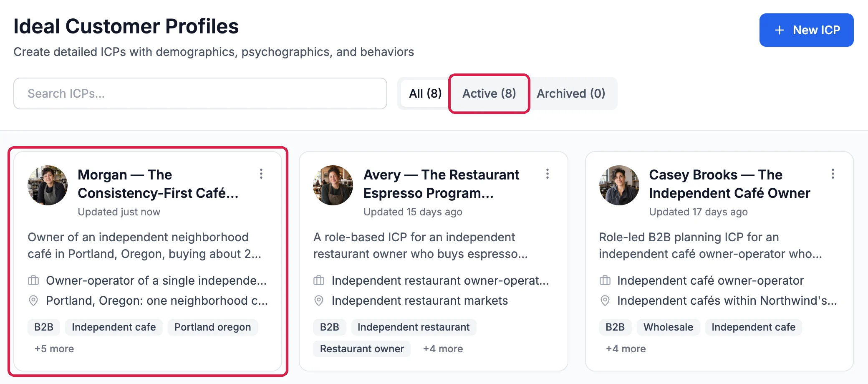Open the Morgan card's three-dot menu
The width and height of the screenshot is (868, 384).
(261, 174)
